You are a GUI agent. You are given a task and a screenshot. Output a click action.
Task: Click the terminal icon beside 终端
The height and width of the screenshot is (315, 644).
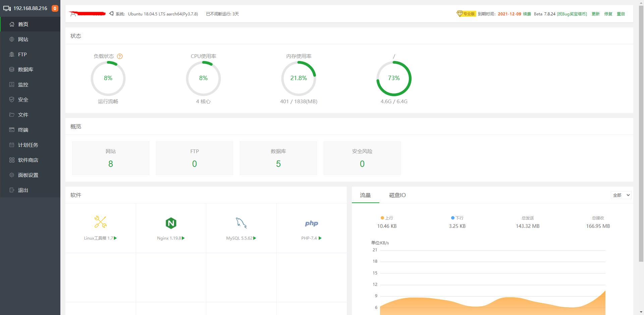coord(12,130)
